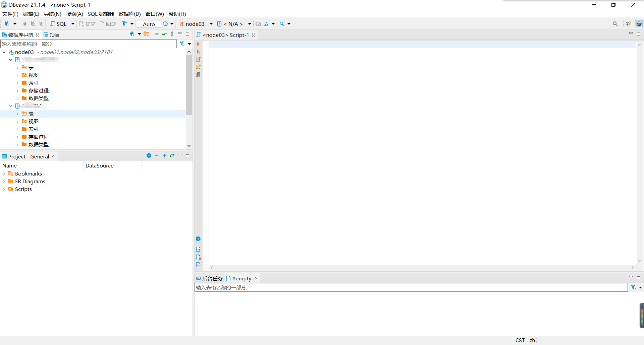Screen dimensions: 644x345
Task: Click the show variables panel icon
Action: point(198,265)
